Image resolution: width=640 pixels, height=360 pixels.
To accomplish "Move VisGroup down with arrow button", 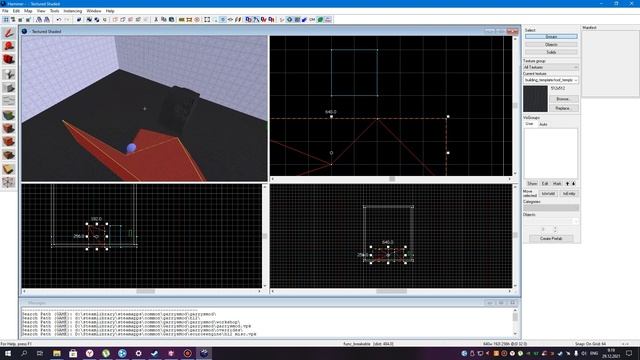I will (573, 184).
